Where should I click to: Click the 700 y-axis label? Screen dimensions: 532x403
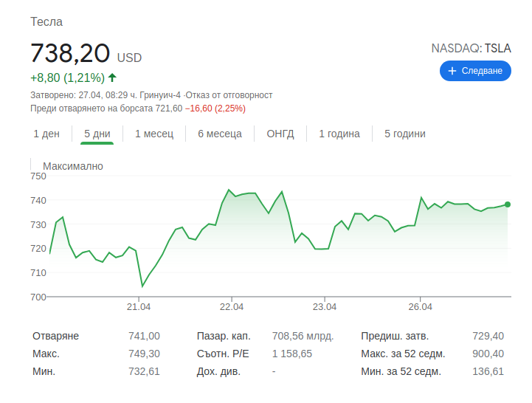[x=38, y=297]
